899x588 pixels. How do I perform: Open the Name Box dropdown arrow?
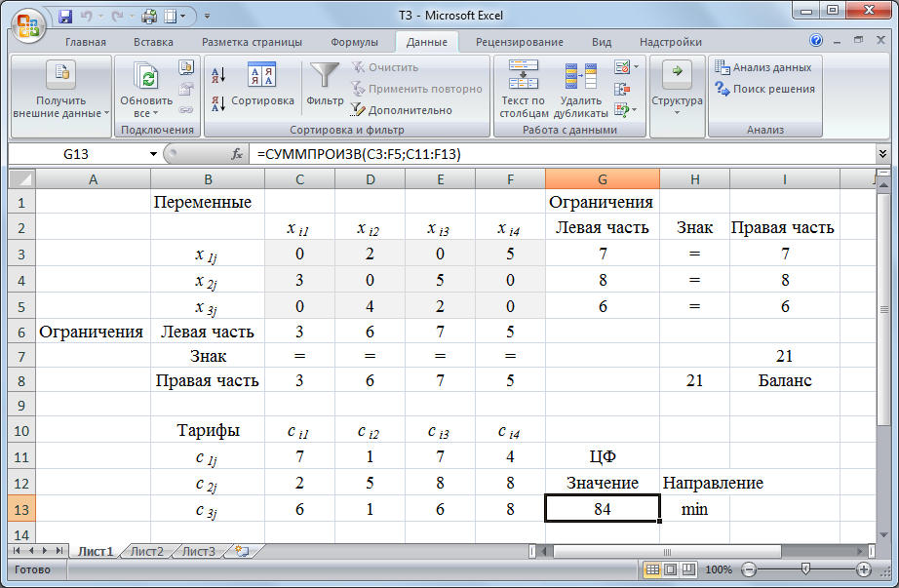click(153, 154)
